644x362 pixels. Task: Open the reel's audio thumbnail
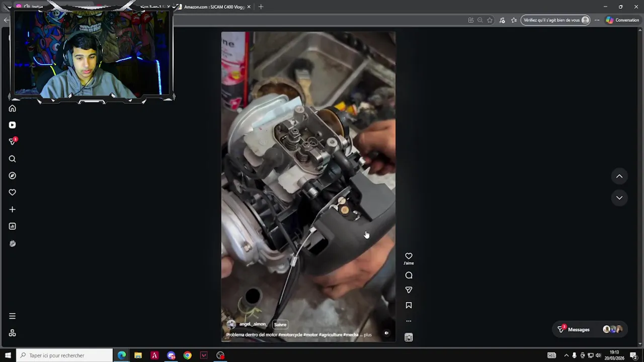[x=409, y=337]
